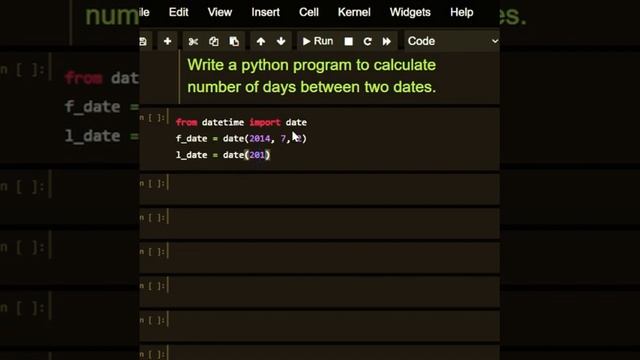The image size is (640, 360).
Task: Open the Insert menu
Action: 265,12
